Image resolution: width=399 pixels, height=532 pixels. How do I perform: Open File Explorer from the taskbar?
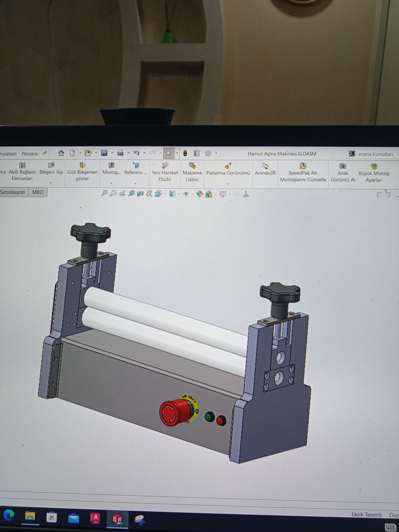pos(30,516)
